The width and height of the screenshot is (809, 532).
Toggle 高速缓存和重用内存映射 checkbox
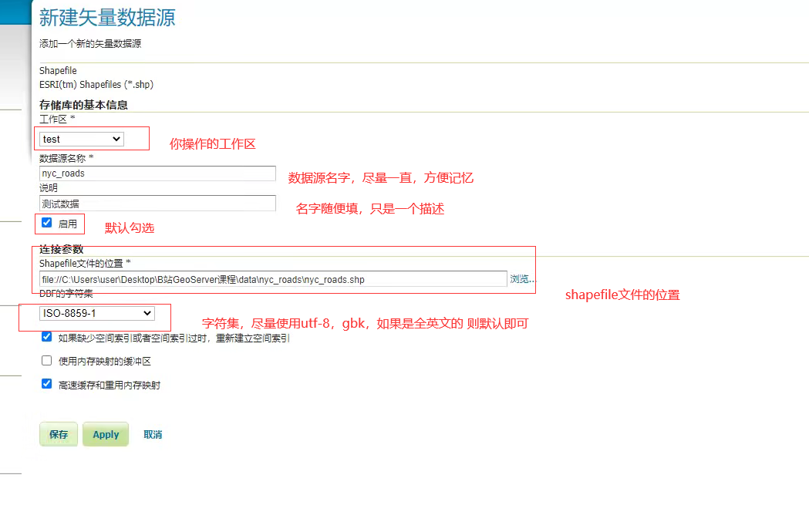47,384
